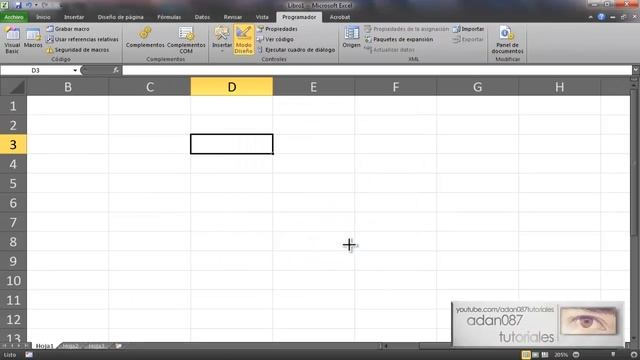Select column G header
This screenshot has height=360, width=640.
[x=478, y=87]
